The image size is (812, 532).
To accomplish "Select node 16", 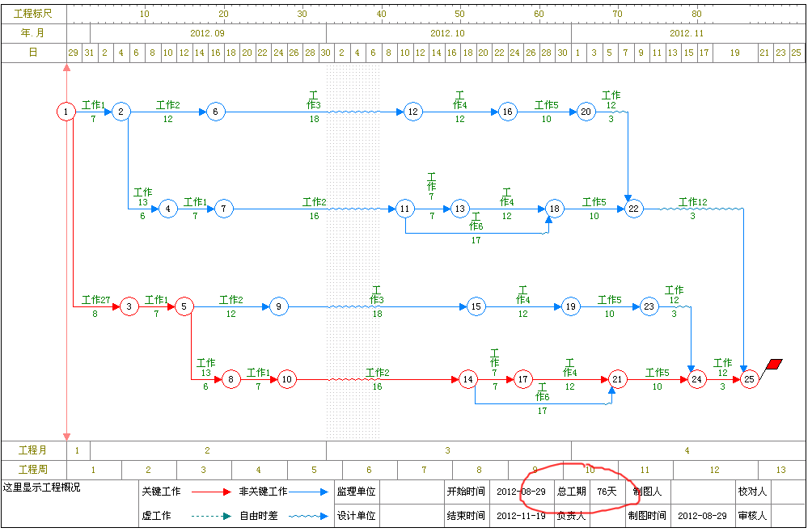I will tap(508, 112).
